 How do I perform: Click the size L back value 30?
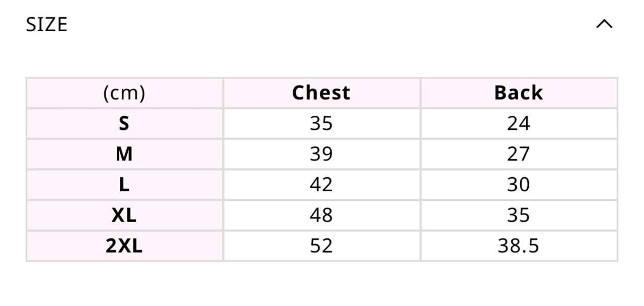tap(518, 185)
